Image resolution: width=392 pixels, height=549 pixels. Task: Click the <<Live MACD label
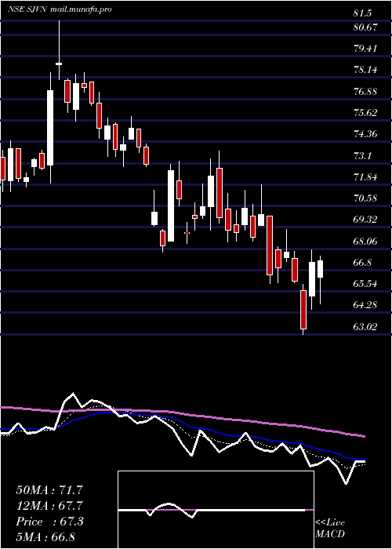330,529
